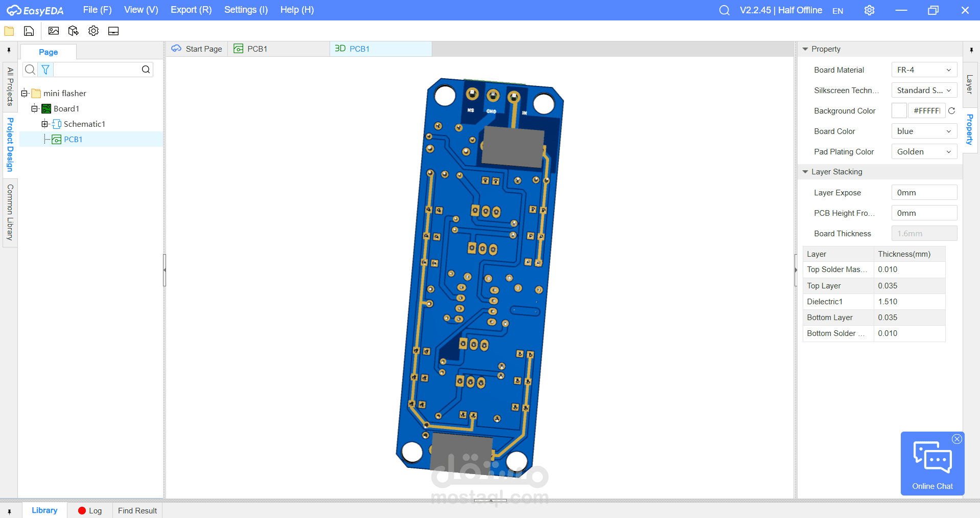Screen dimensions: 980x518
Task: Open the File menu
Action: tap(97, 10)
